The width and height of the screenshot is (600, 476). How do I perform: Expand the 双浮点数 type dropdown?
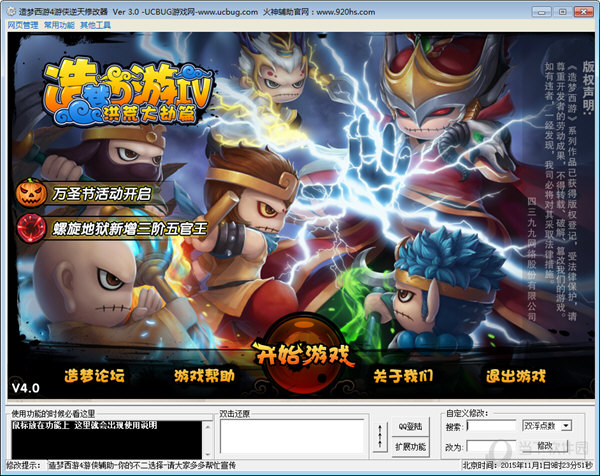[566, 426]
